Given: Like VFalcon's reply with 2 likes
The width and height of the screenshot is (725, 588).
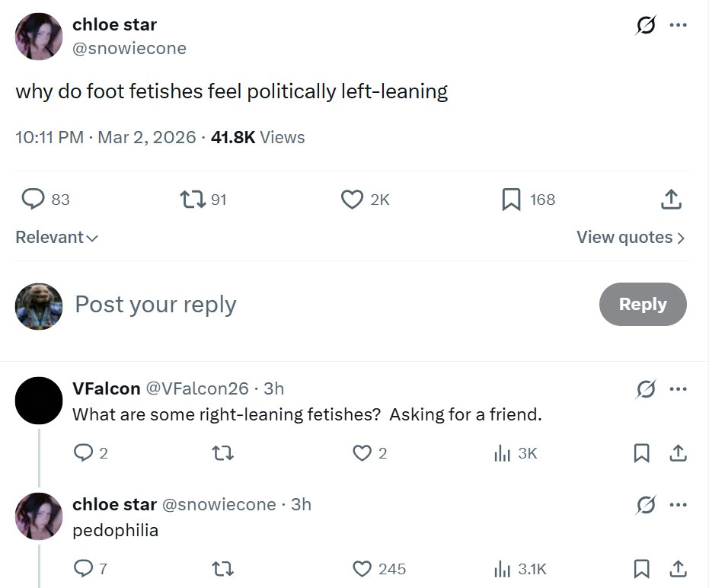Looking at the screenshot, I should coord(362,453).
